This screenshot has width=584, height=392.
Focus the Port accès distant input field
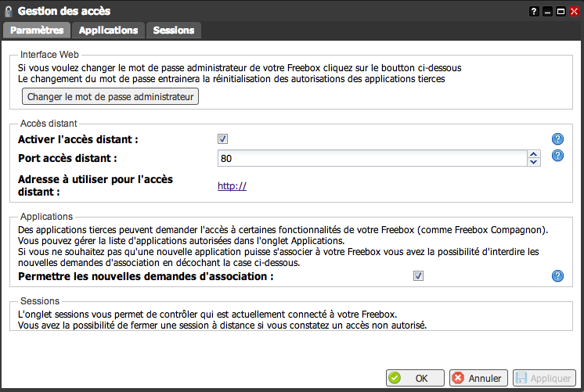[373, 158]
